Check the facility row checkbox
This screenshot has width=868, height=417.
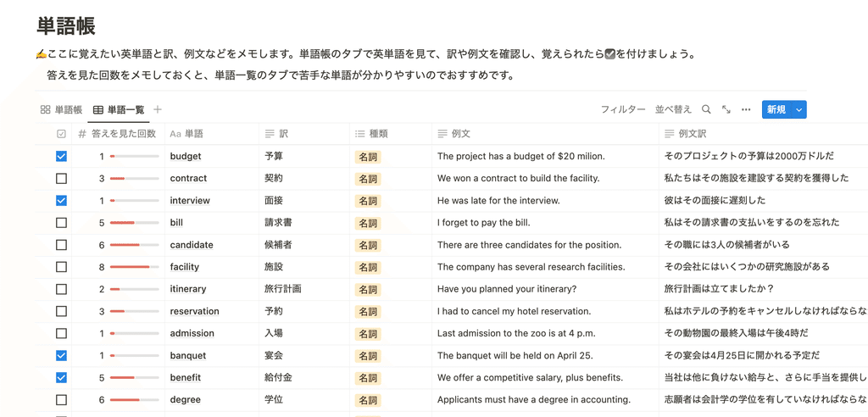pyautogui.click(x=61, y=267)
